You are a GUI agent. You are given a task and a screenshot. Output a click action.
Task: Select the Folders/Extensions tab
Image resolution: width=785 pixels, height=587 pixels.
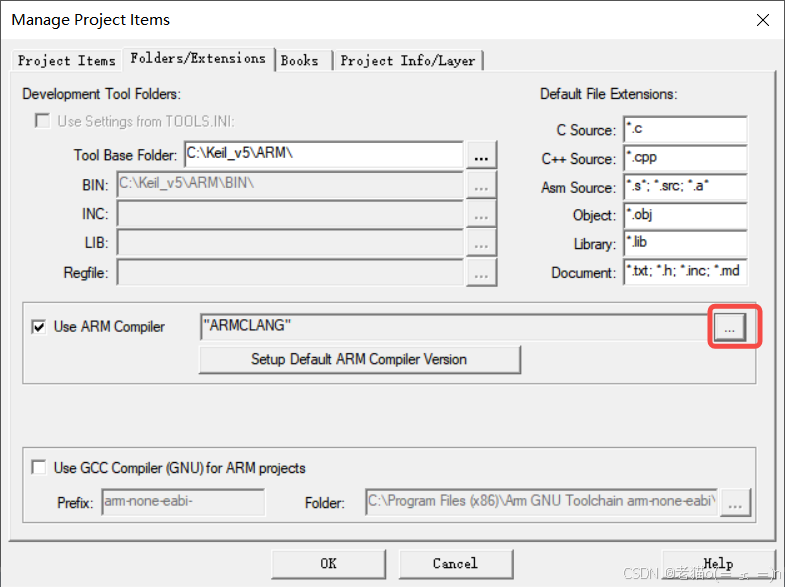198,59
